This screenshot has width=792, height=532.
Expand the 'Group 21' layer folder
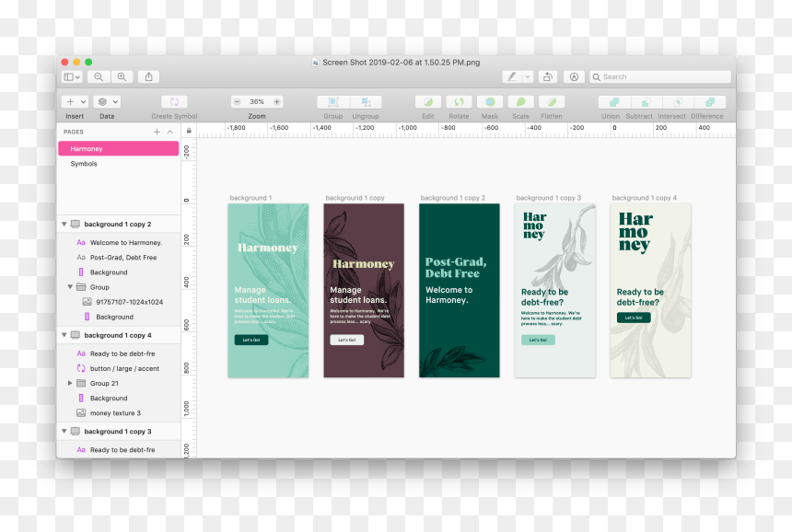[x=70, y=383]
